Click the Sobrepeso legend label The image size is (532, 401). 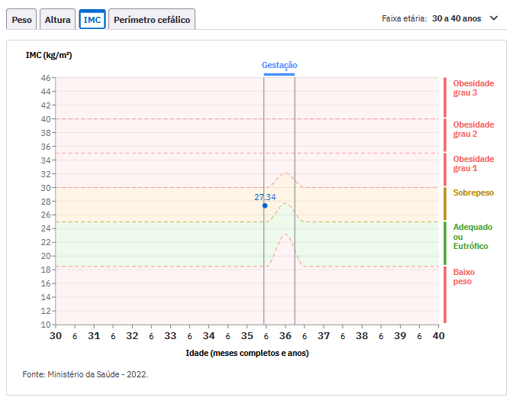point(473,192)
